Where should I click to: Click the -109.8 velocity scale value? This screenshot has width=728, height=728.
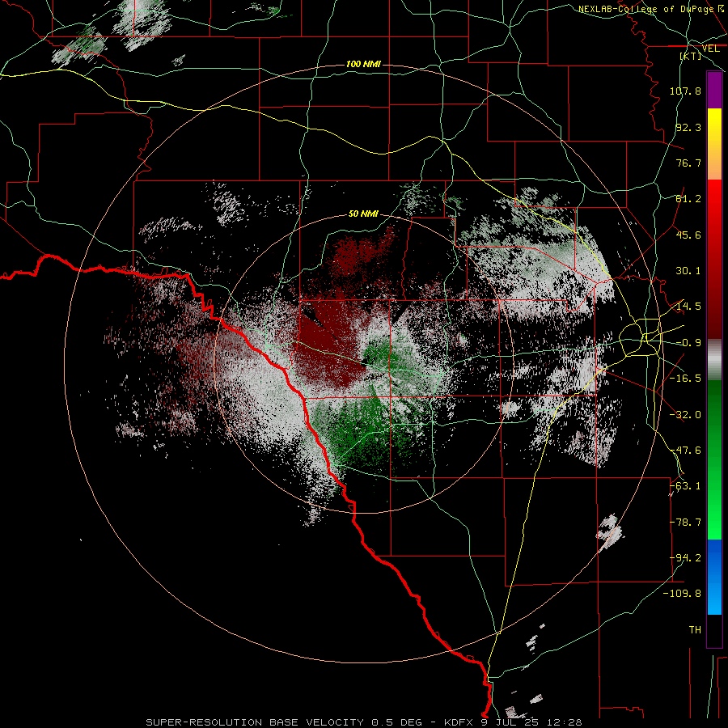(682, 594)
